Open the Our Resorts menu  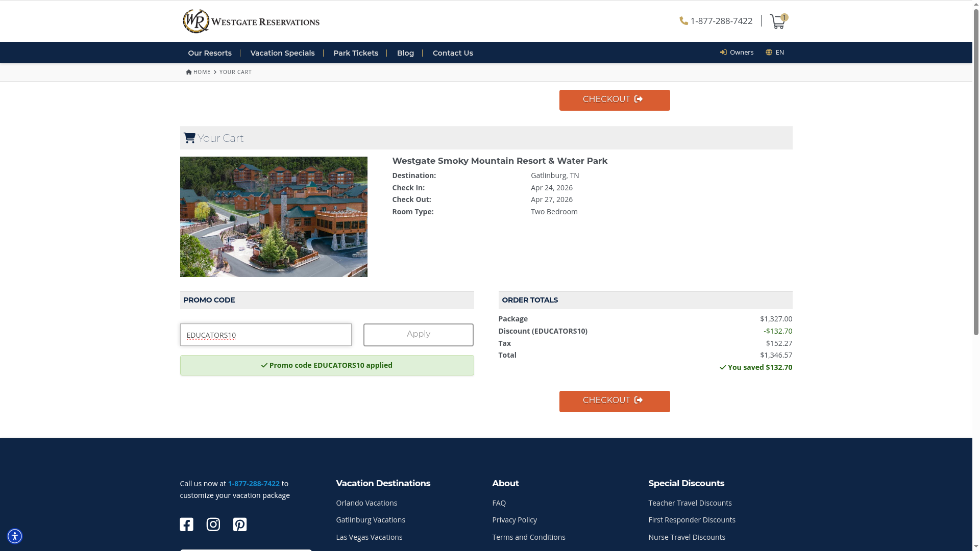coord(209,53)
